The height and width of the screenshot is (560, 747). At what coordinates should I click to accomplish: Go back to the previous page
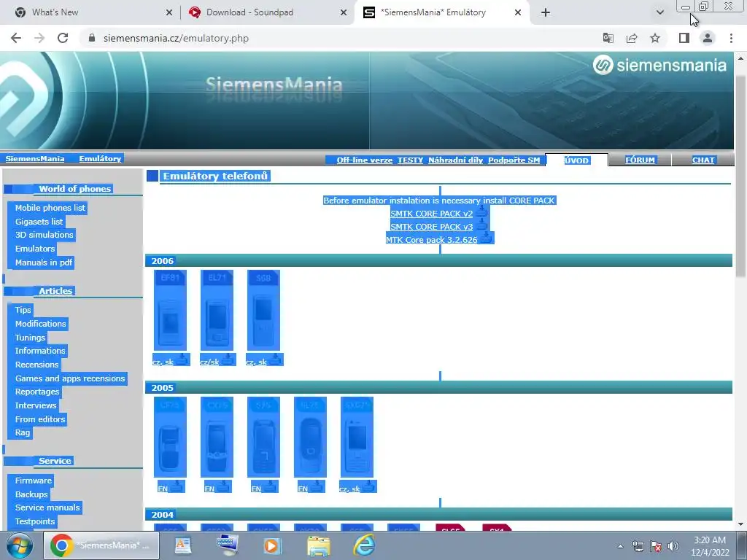click(16, 38)
